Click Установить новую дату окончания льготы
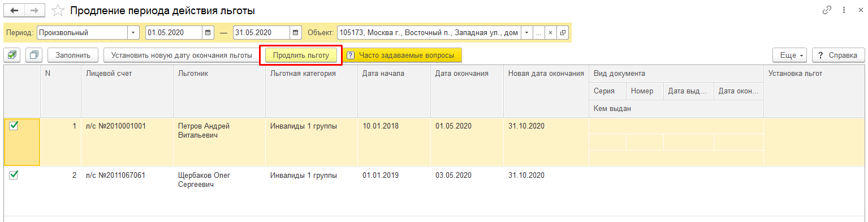The image size is (868, 222). pos(182,55)
